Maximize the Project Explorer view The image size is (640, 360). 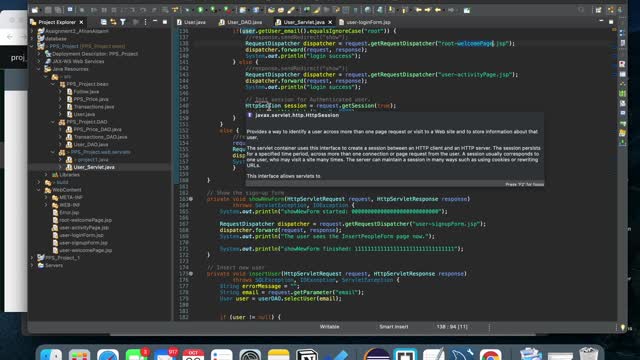[x=165, y=22]
